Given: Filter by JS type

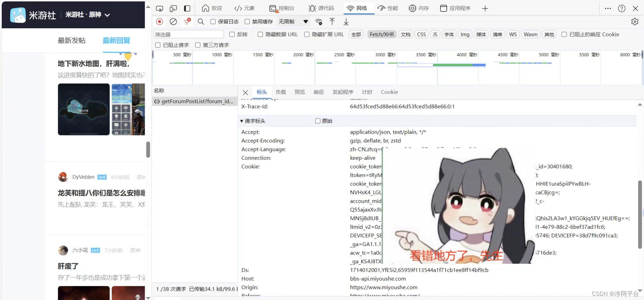Looking at the screenshot, I should 435,35.
